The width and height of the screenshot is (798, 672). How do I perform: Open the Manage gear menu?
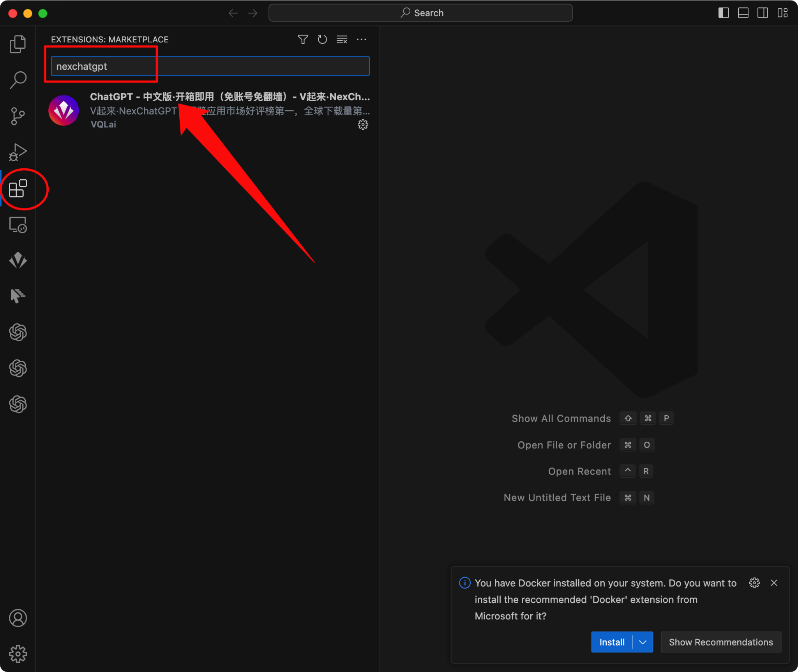[x=18, y=654]
